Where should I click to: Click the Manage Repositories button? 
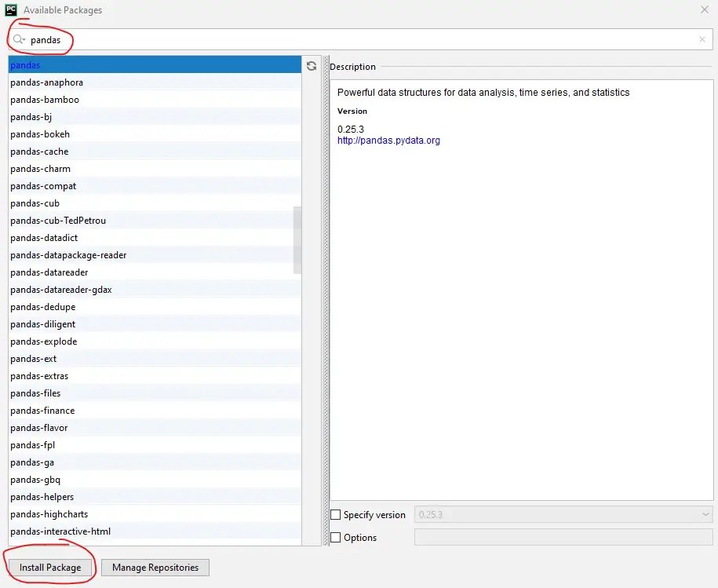[155, 568]
